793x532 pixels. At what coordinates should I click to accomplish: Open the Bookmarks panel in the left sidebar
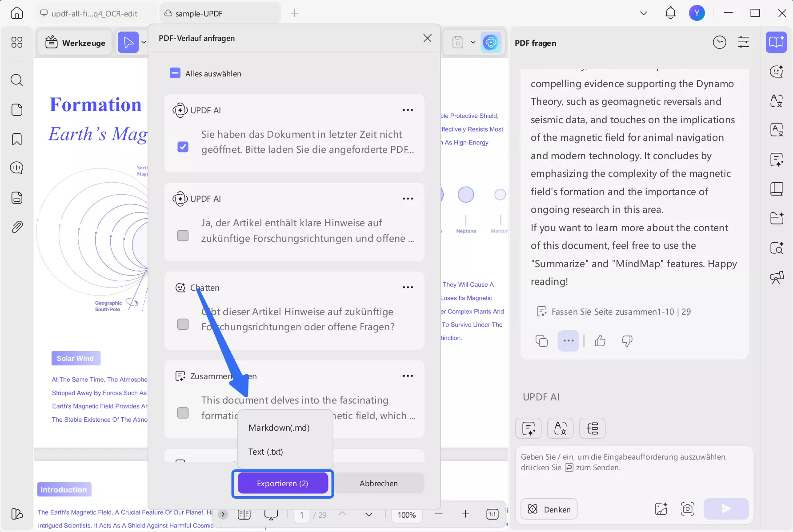pos(16,140)
